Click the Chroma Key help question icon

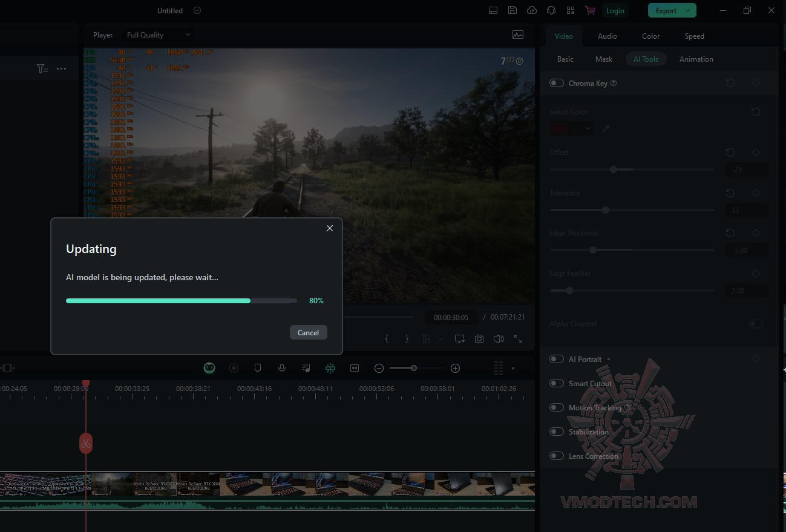(x=614, y=83)
